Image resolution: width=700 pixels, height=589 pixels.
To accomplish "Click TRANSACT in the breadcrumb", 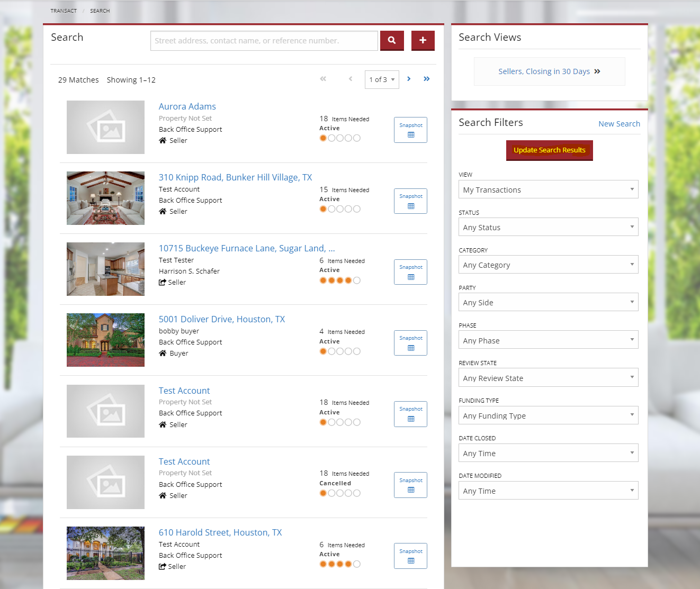I will pos(64,11).
